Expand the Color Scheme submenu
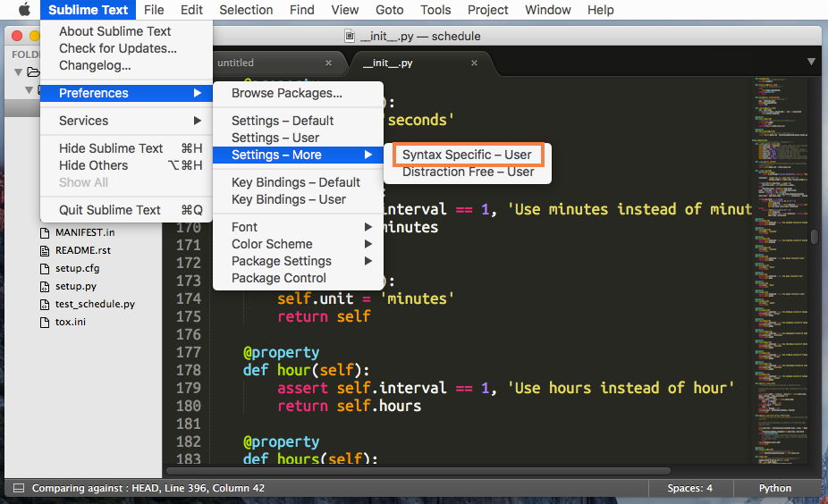 click(298, 244)
